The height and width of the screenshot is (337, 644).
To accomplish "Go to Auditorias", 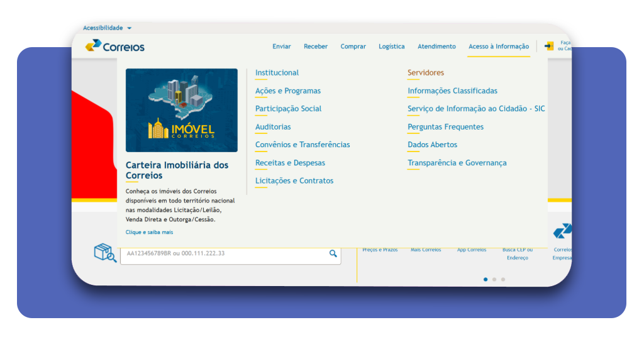I will (273, 127).
